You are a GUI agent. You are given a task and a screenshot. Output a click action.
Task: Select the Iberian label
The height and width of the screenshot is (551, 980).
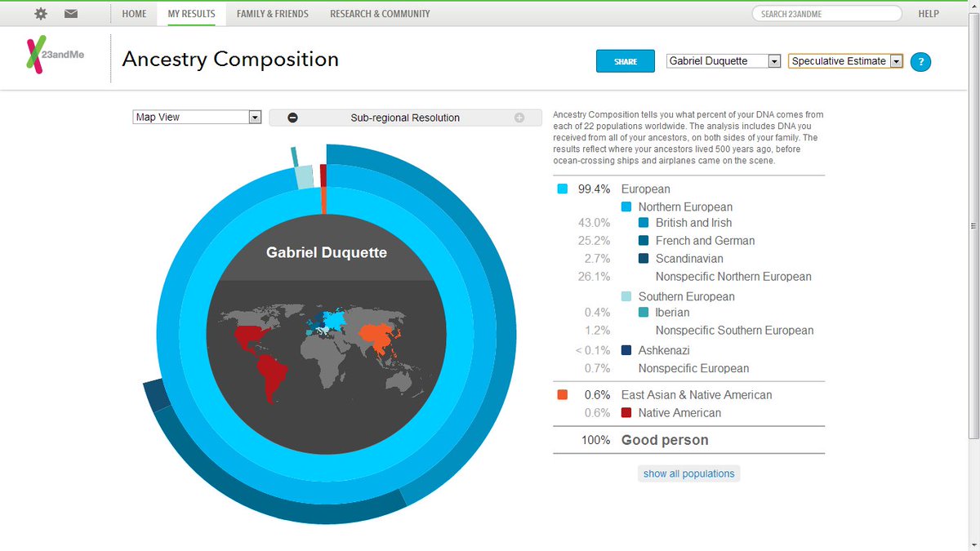click(x=672, y=313)
